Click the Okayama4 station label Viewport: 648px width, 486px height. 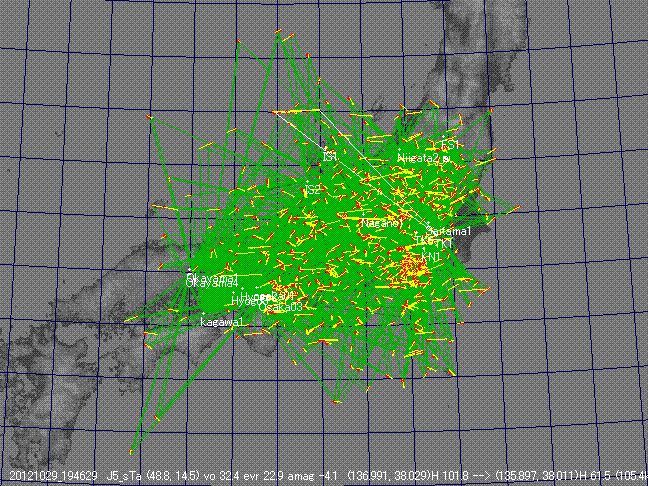pyautogui.click(x=212, y=284)
